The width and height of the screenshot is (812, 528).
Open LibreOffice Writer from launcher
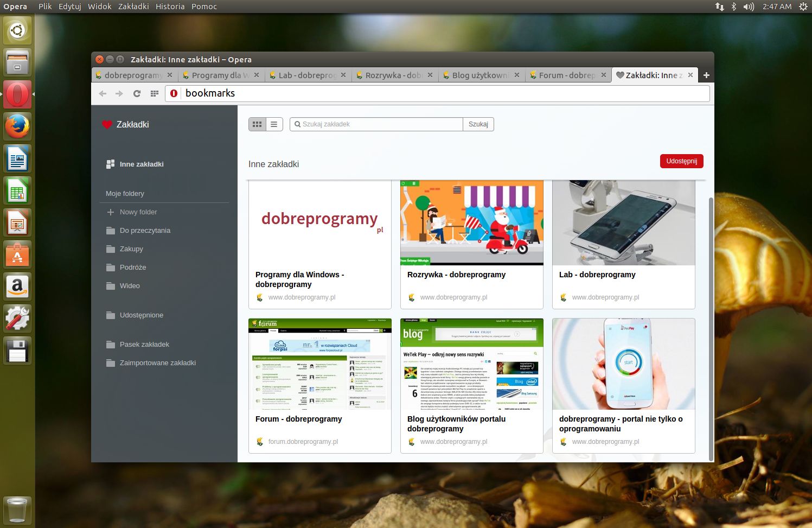[x=17, y=158]
